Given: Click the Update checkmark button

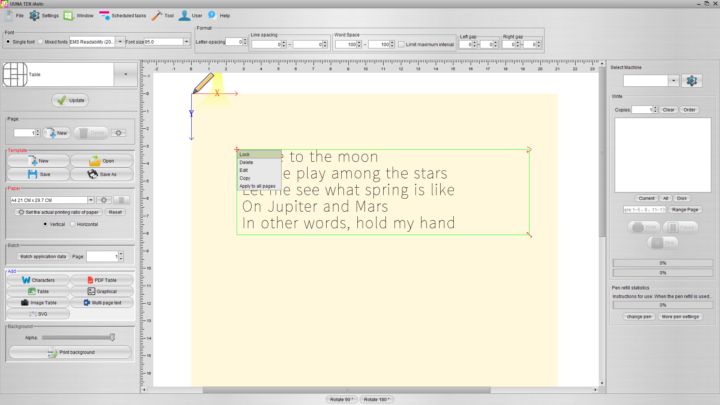Looking at the screenshot, I should click(70, 100).
